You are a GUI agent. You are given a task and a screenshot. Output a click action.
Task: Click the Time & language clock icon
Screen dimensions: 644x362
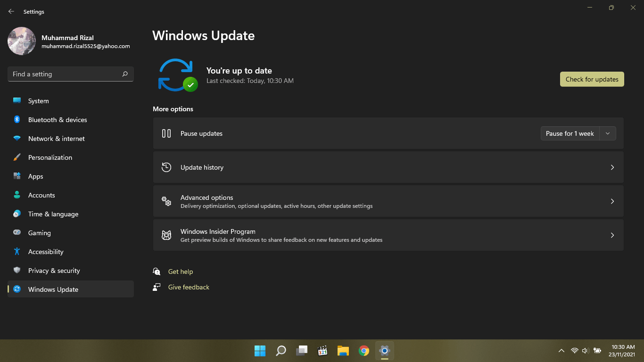[x=17, y=214]
